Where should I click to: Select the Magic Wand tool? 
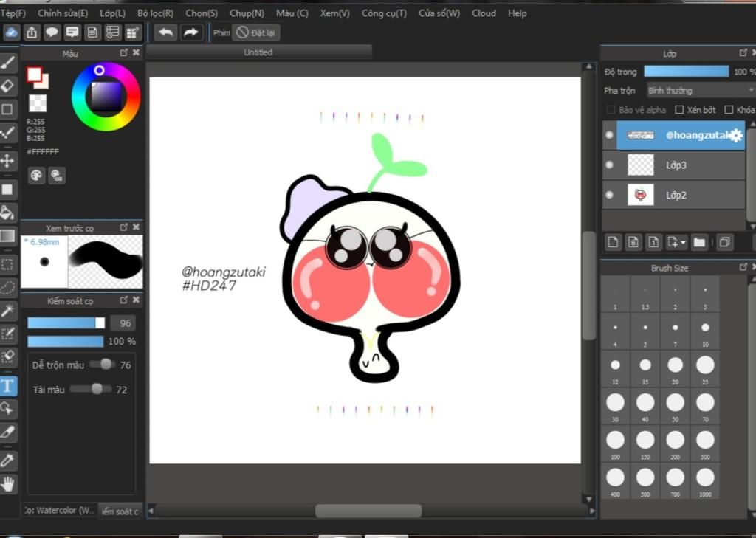pyautogui.click(x=8, y=311)
